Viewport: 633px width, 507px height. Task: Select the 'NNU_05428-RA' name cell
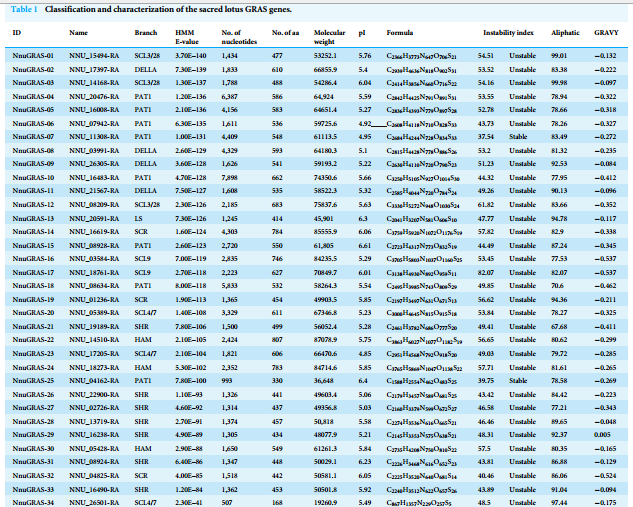pyautogui.click(x=94, y=449)
